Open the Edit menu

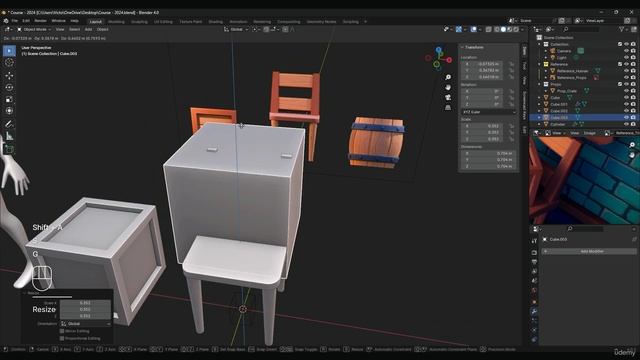tap(26, 21)
